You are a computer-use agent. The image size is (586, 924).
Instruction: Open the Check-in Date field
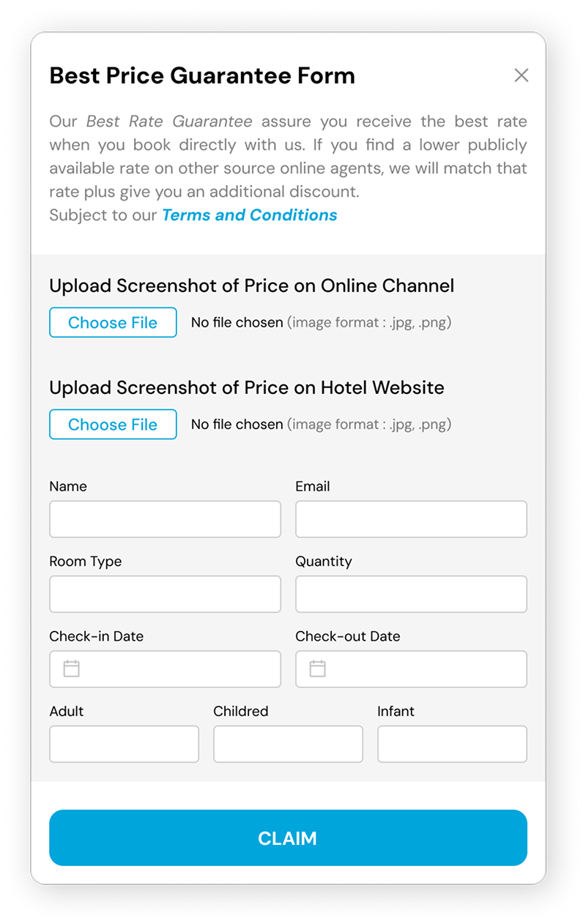coord(165,669)
